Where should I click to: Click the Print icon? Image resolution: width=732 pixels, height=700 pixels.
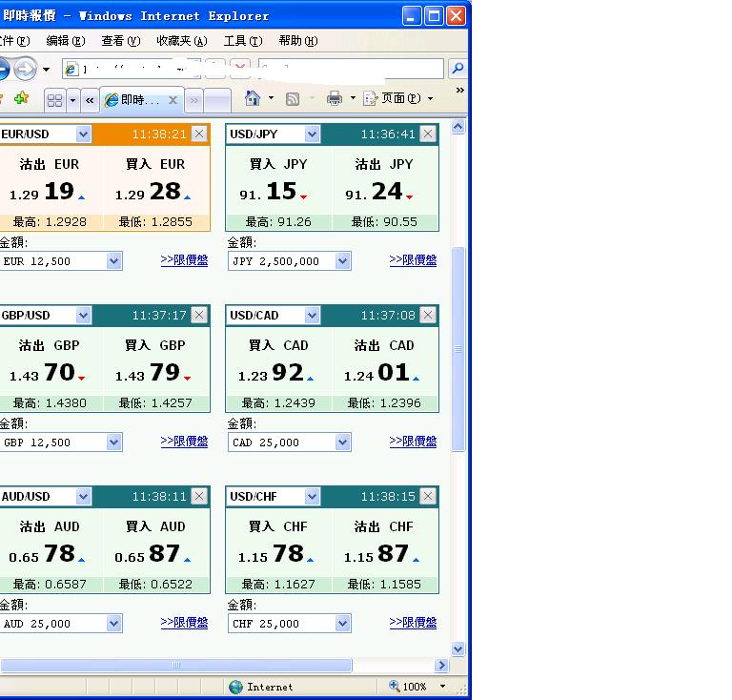tap(335, 98)
